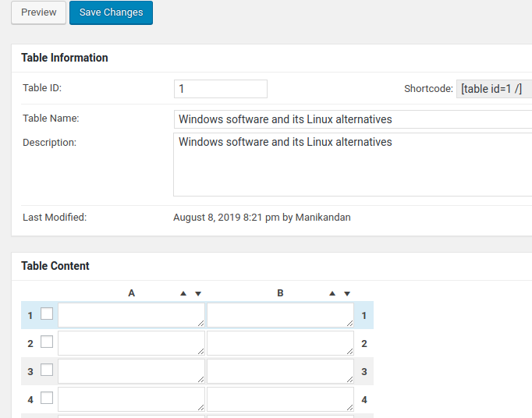Click into the Table Name field
This screenshot has height=418, width=532.
(x=353, y=119)
